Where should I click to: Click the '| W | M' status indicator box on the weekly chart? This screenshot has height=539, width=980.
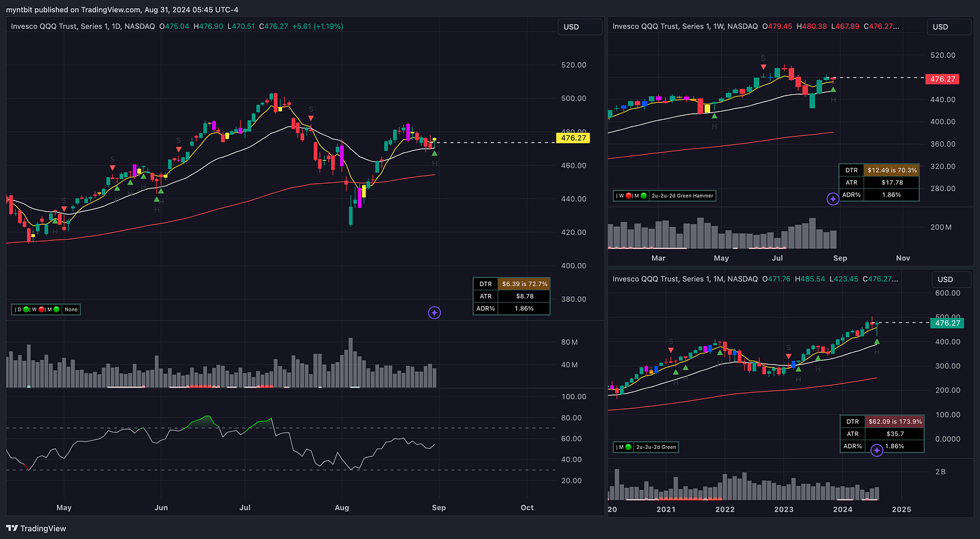click(x=631, y=196)
